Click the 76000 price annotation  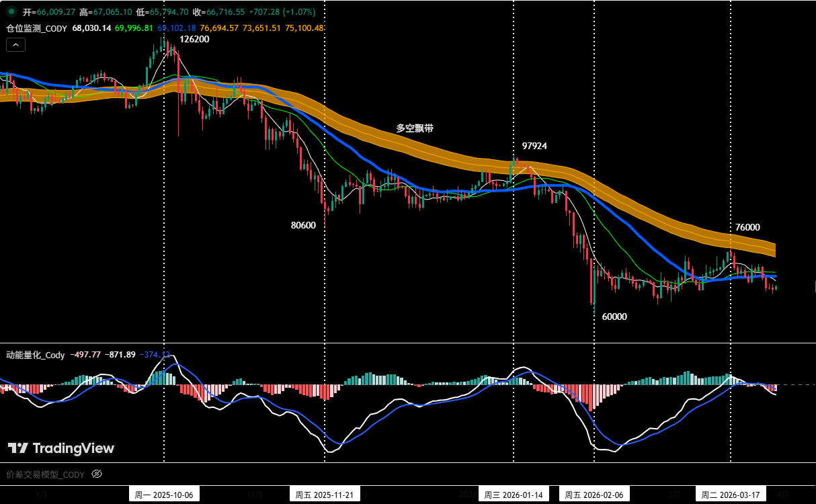click(747, 228)
